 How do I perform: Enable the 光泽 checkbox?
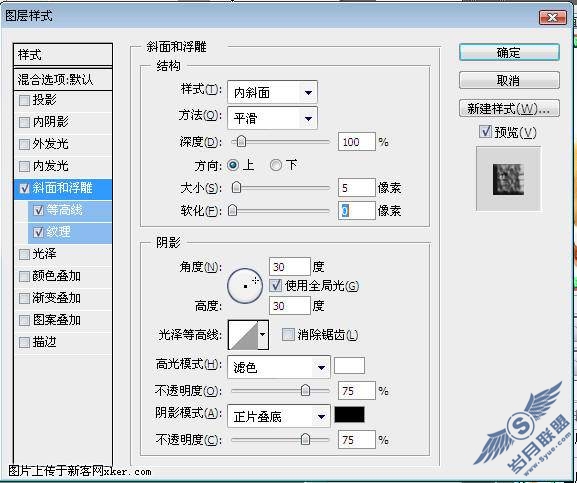(x=24, y=254)
